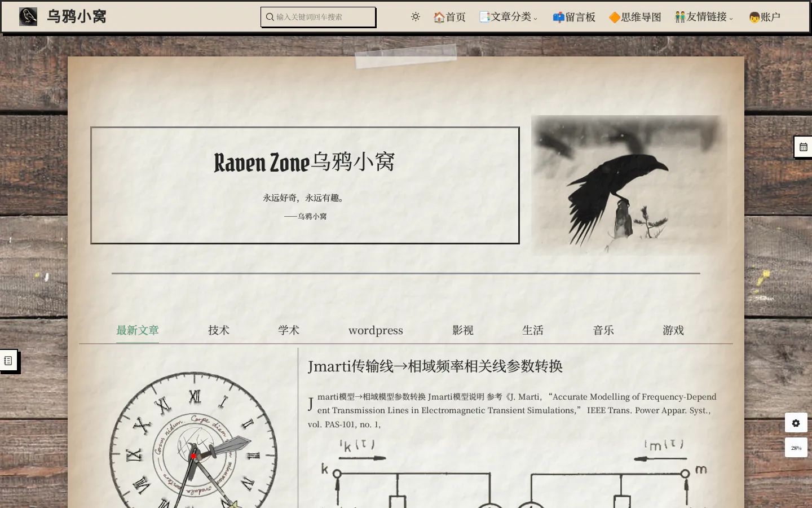Open the Jmarti传输线 article title
This screenshot has height=508, width=812.
[x=435, y=366]
